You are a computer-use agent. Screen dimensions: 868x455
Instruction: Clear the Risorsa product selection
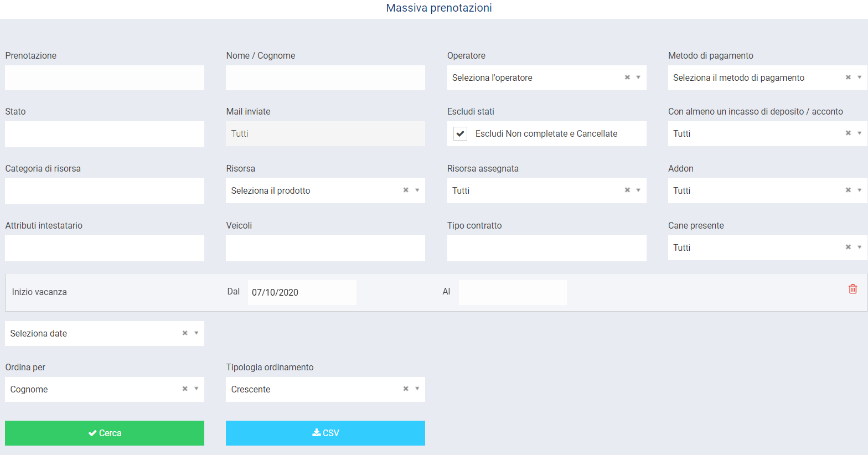tap(406, 190)
